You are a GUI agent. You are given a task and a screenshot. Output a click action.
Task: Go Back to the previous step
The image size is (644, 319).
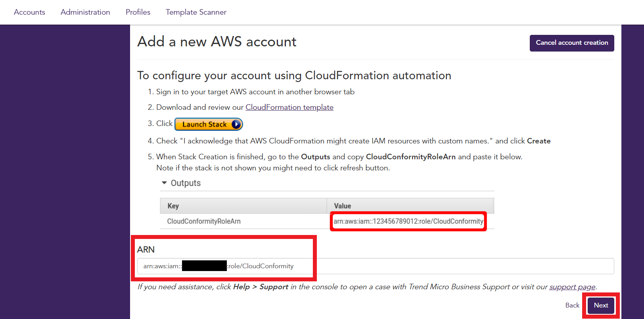click(x=572, y=305)
